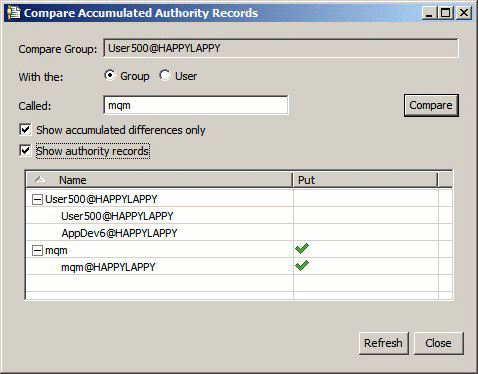Sort by the Name column header
This screenshot has height=374, width=478.
coord(159,180)
